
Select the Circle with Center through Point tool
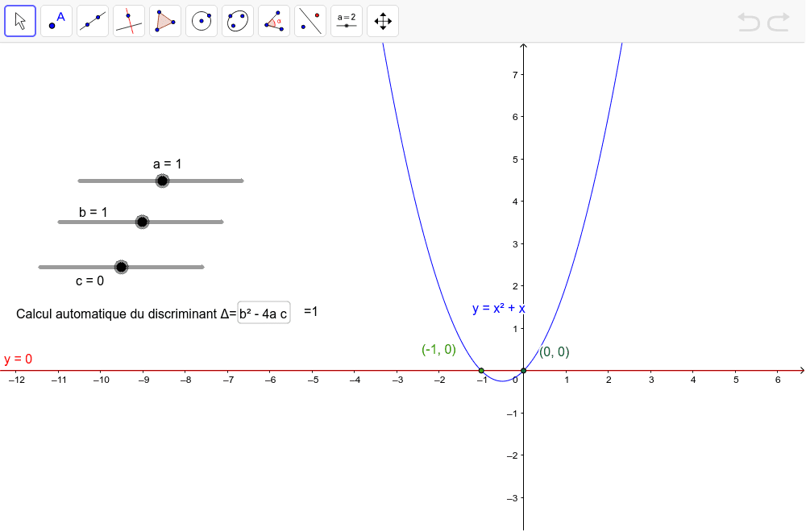(x=201, y=21)
